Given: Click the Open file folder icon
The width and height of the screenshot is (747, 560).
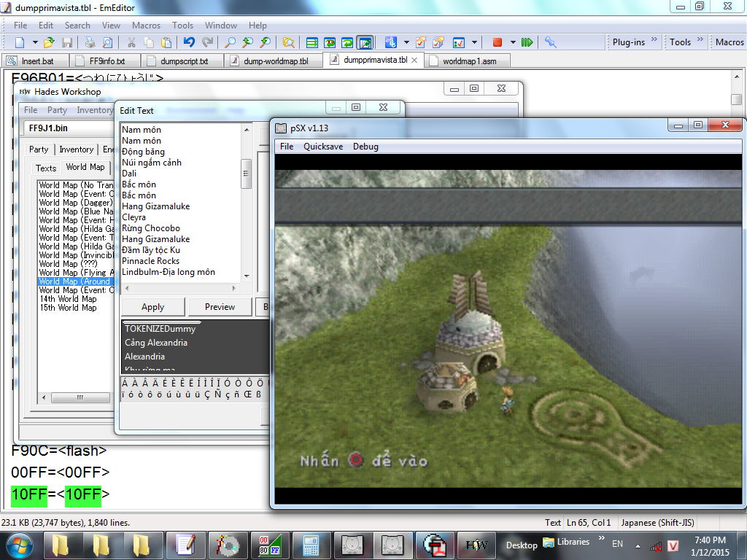Looking at the screenshot, I should click(x=49, y=42).
